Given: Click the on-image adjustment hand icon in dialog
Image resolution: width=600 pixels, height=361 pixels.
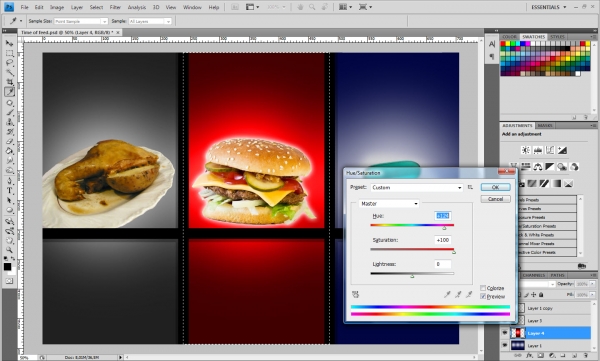Looking at the screenshot, I should click(355, 294).
